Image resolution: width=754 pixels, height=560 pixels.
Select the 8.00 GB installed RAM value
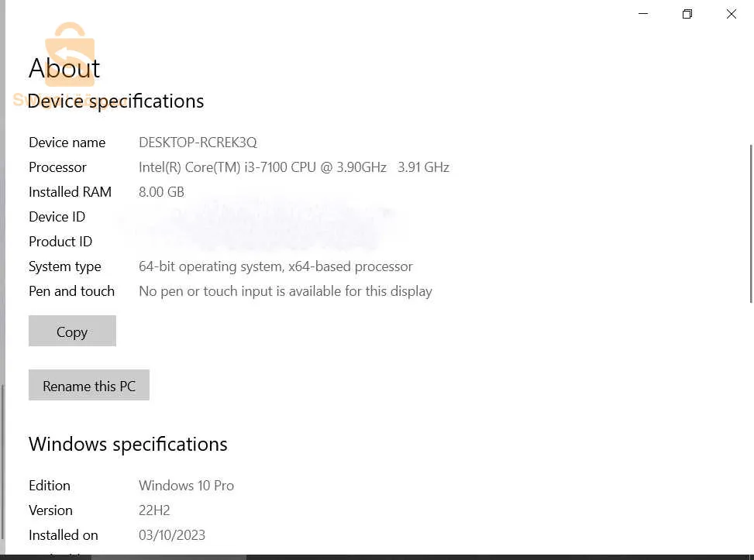tap(161, 192)
